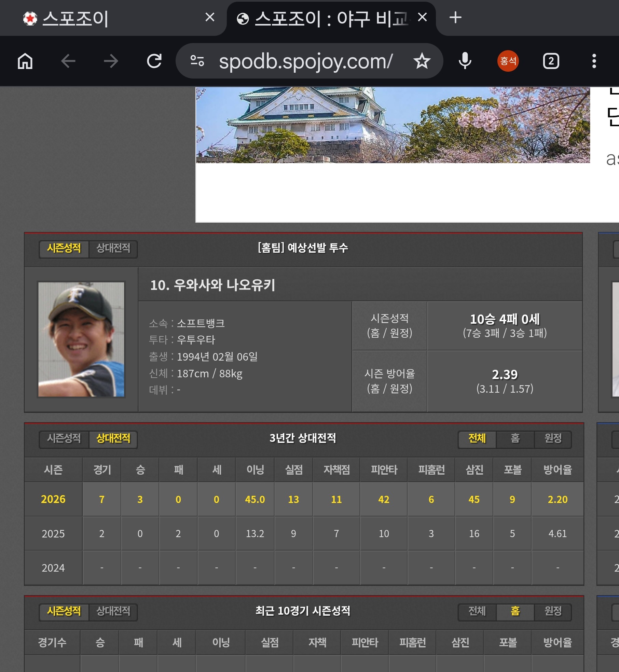
Task: Click the 45.0 innings value for 2026
Action: coord(255,500)
